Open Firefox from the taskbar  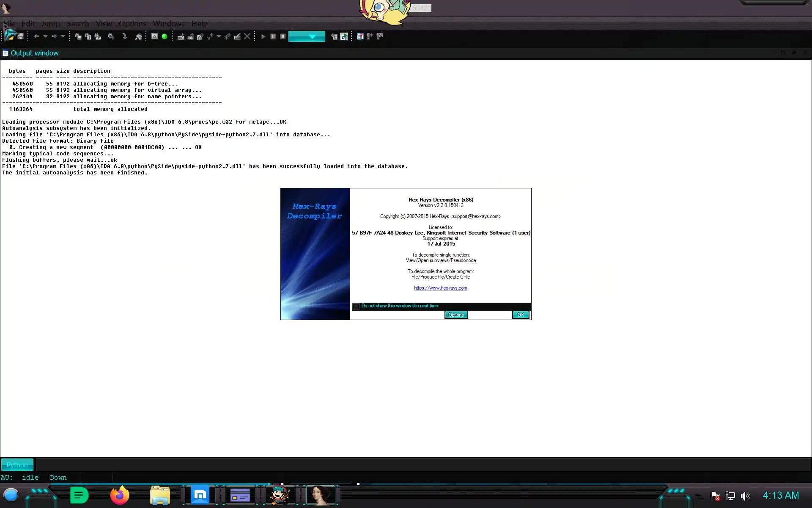119,495
